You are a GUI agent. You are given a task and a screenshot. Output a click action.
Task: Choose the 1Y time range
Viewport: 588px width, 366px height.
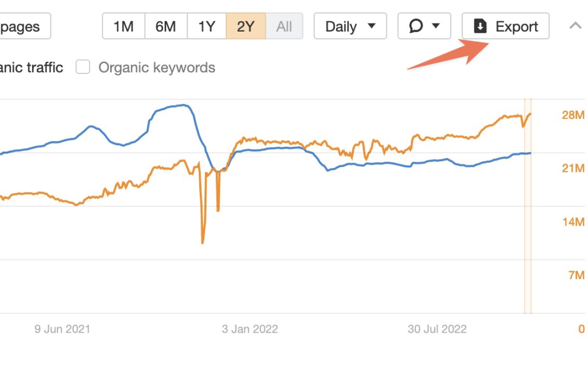coord(207,26)
